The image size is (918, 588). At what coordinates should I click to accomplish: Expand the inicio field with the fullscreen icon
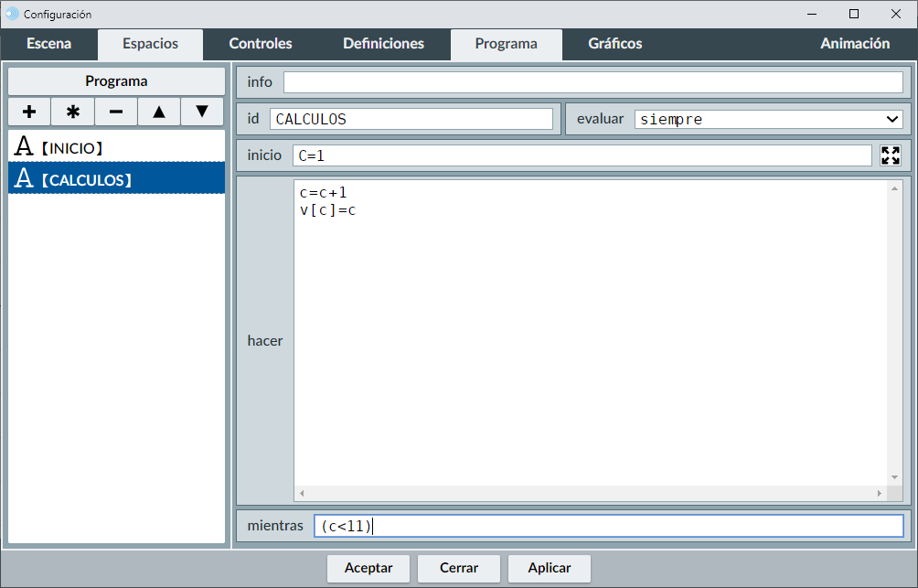point(890,155)
